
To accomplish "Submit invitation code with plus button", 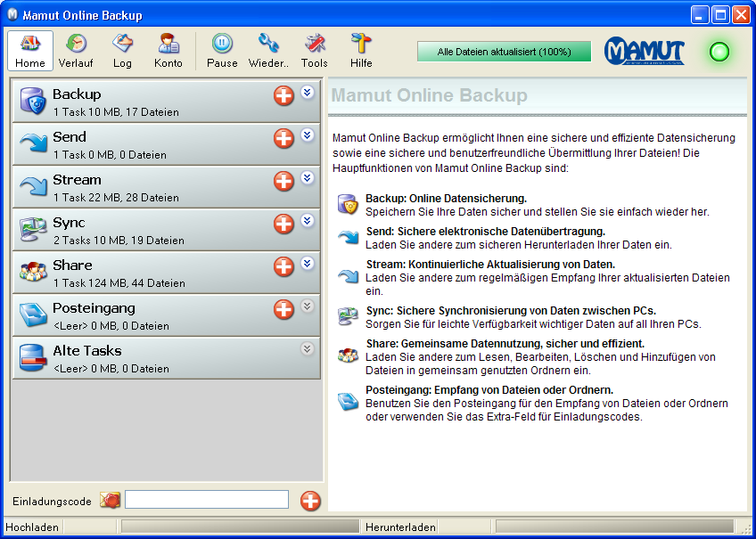I will point(310,501).
